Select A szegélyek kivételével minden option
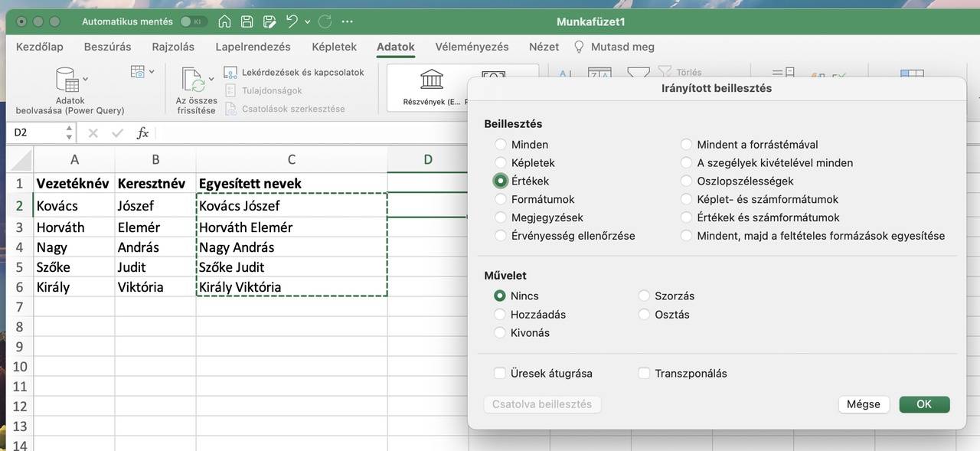 pyautogui.click(x=686, y=162)
